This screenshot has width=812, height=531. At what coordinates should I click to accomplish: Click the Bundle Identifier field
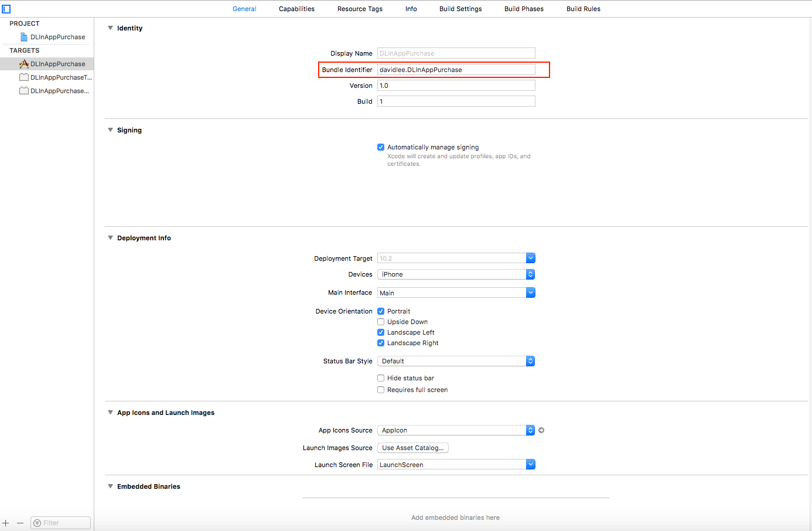pyautogui.click(x=456, y=70)
